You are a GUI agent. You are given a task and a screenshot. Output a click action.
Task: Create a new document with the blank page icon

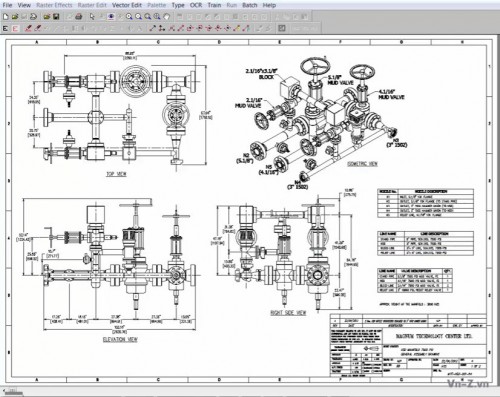click(6, 17)
